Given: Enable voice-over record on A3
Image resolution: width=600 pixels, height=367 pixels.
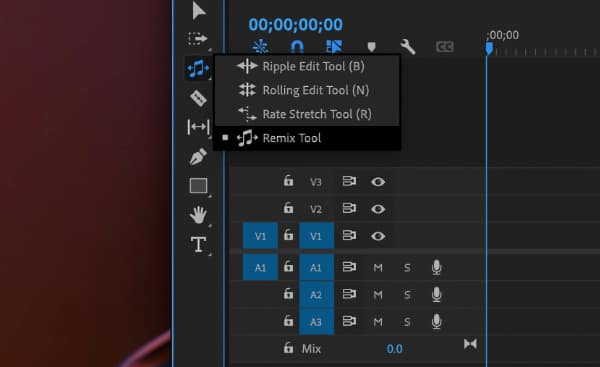Looking at the screenshot, I should point(437,322).
